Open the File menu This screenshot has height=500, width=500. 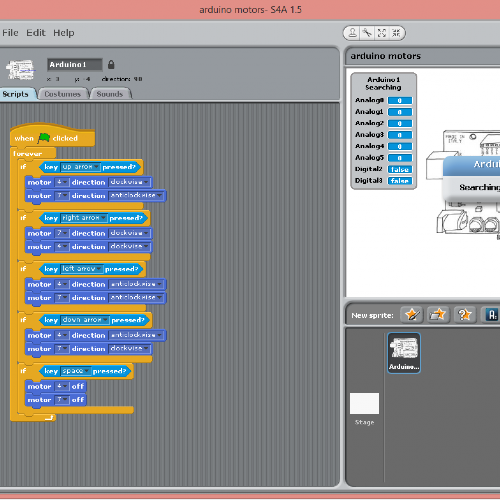point(10,33)
